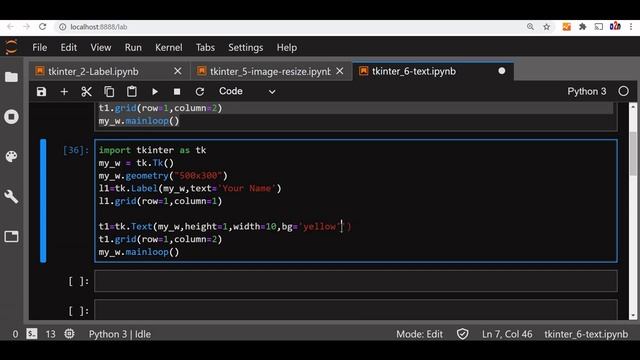Paste cells from the clipboard
Image resolution: width=640 pixels, height=360 pixels.
coord(131,91)
